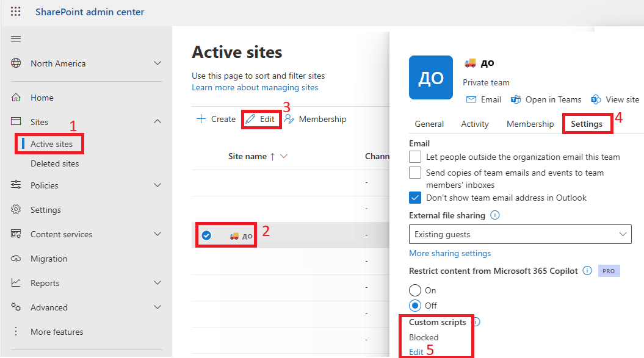Click the Membership people icon
The image size is (644, 358).
[x=289, y=119]
